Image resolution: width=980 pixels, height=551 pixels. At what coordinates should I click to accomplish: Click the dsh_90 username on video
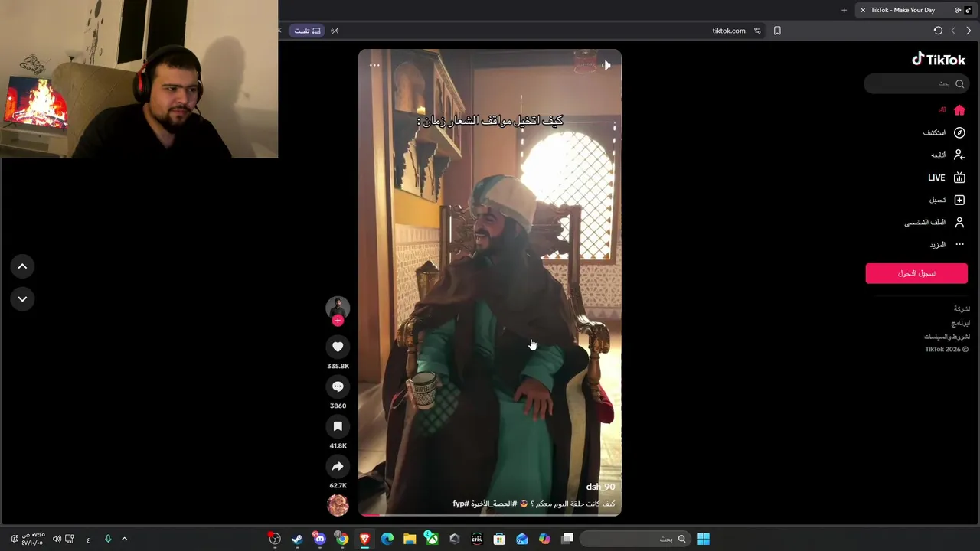(x=600, y=487)
